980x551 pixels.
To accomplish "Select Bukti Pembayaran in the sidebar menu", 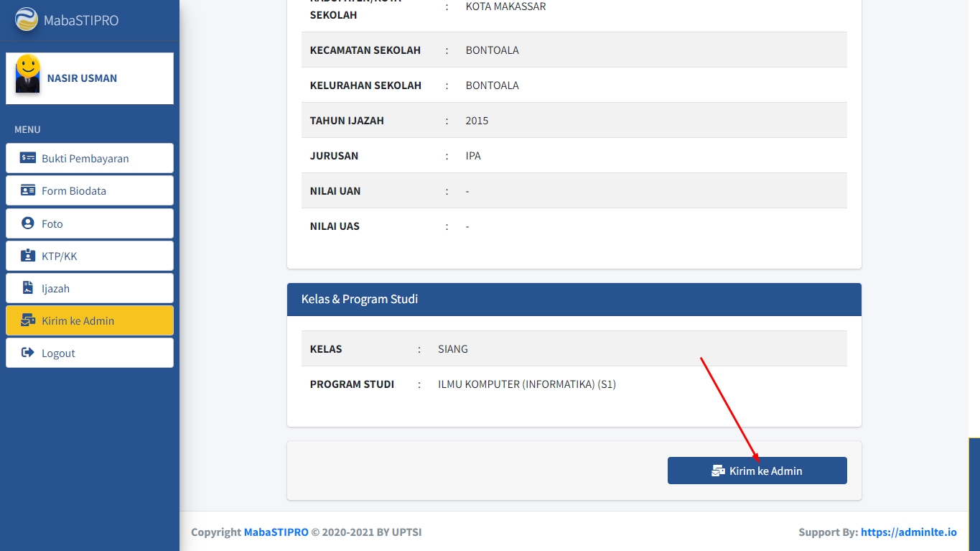I will point(85,159).
